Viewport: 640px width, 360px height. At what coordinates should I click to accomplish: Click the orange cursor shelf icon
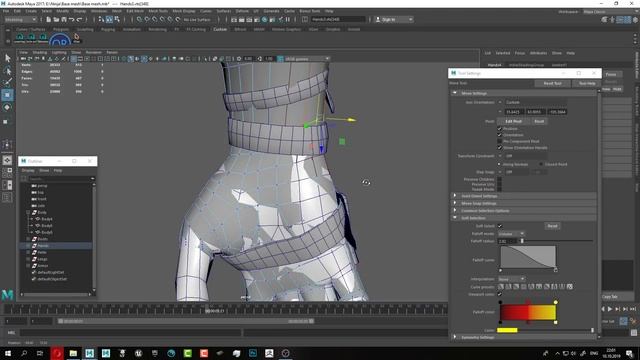[x=77, y=38]
